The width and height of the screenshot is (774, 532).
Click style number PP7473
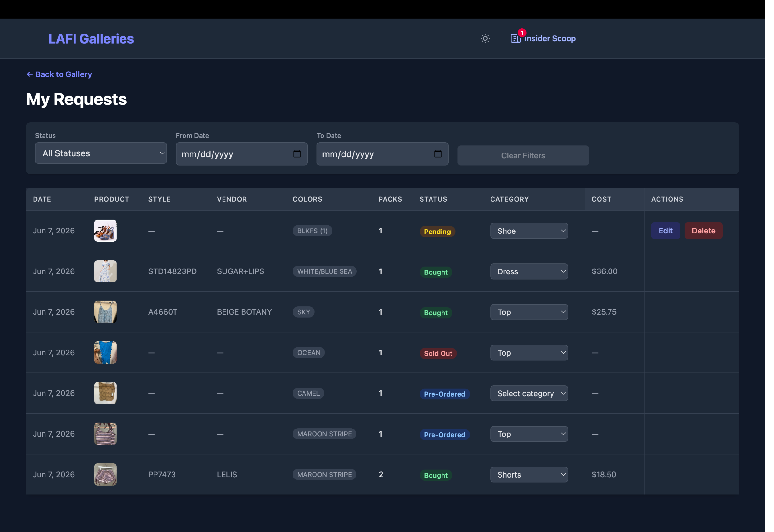click(x=162, y=475)
